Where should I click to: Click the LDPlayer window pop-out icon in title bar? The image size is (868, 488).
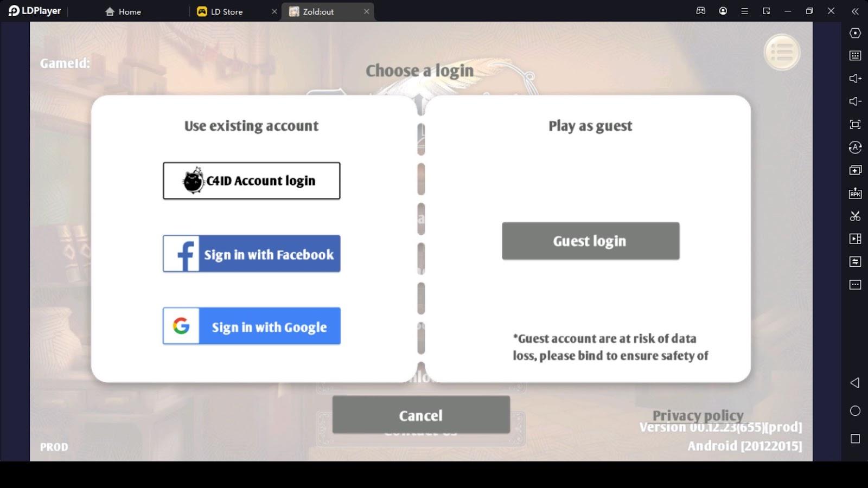(x=766, y=11)
